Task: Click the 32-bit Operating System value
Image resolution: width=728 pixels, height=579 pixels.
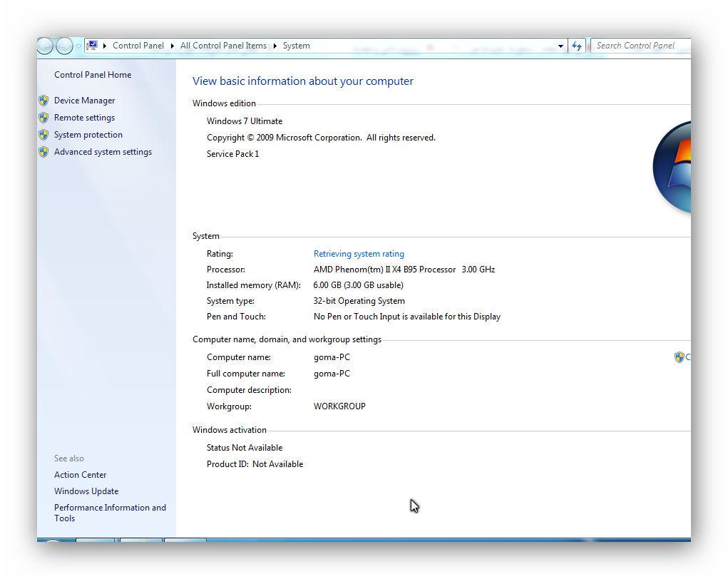Action: pyautogui.click(x=359, y=301)
